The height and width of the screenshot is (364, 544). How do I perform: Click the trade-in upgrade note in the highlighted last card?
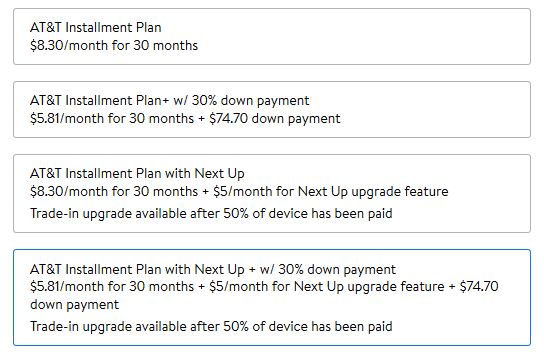coord(211,327)
